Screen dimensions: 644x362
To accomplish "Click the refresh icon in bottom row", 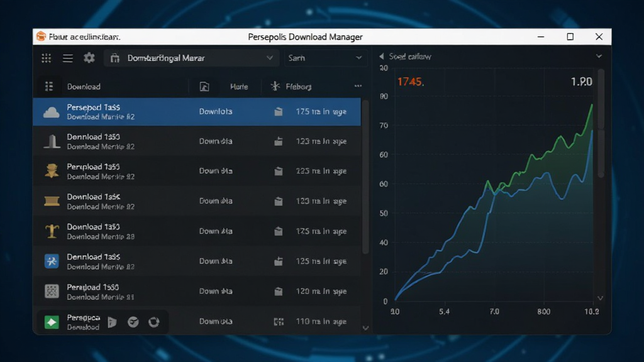I will tap(154, 322).
